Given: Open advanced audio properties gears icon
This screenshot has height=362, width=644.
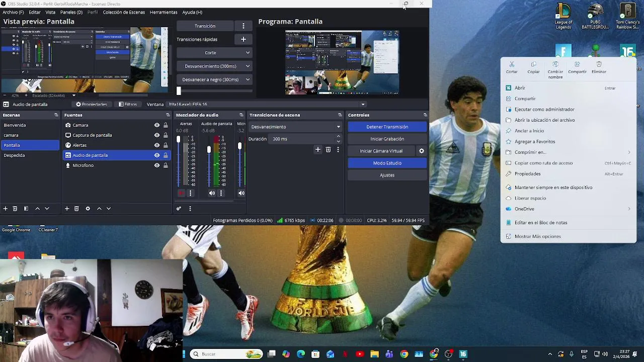Looking at the screenshot, I should [179, 208].
